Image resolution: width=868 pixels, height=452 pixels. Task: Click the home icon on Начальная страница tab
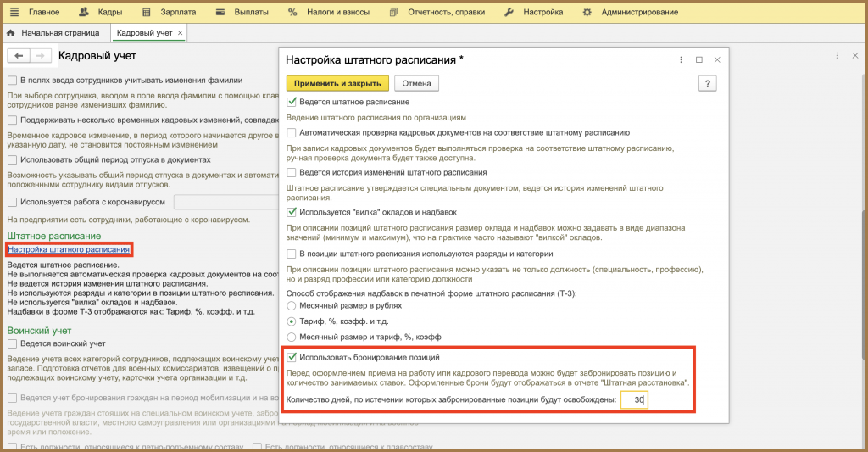point(10,33)
